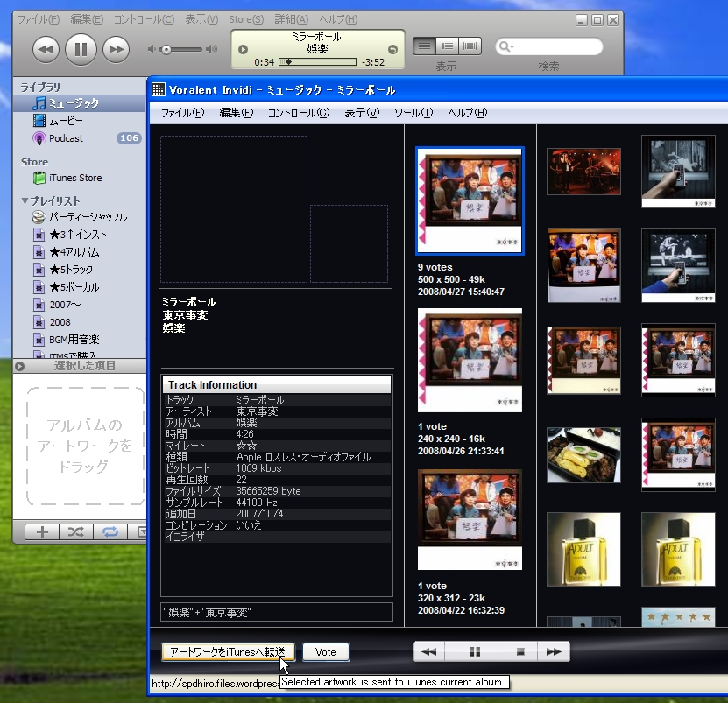Open iTunes Store in the sidebar
The image size is (728, 703).
(x=80, y=178)
